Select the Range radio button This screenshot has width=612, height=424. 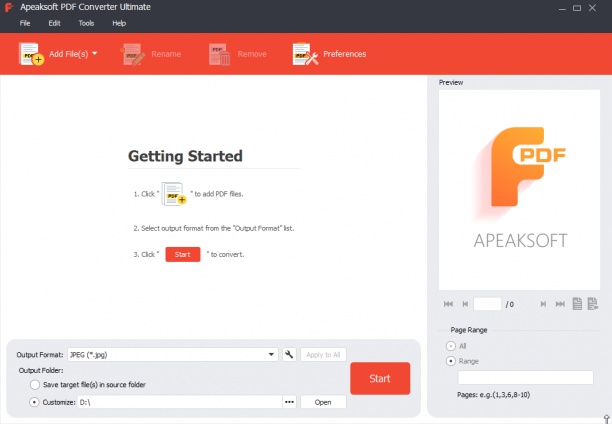tap(451, 361)
